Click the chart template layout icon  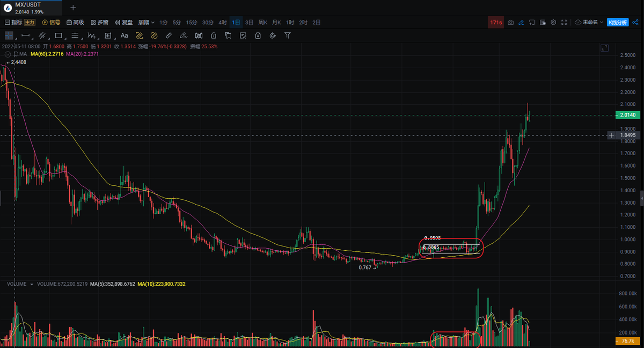[x=542, y=23]
